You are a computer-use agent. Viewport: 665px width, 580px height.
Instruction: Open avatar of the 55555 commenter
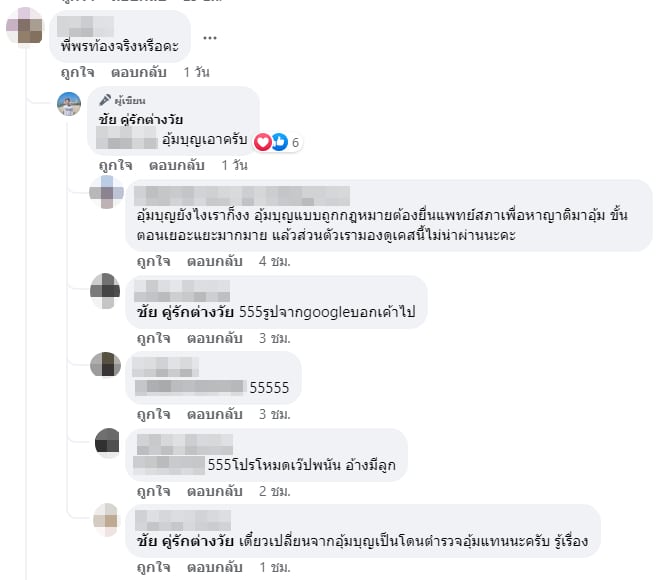click(106, 364)
